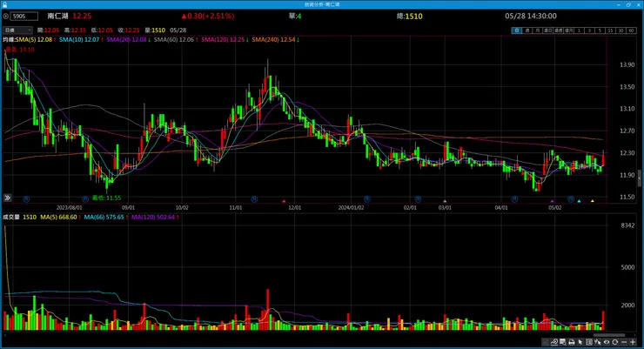Select the arrow pointer tool icon
This screenshot has height=349, width=644.
tap(580, 342)
